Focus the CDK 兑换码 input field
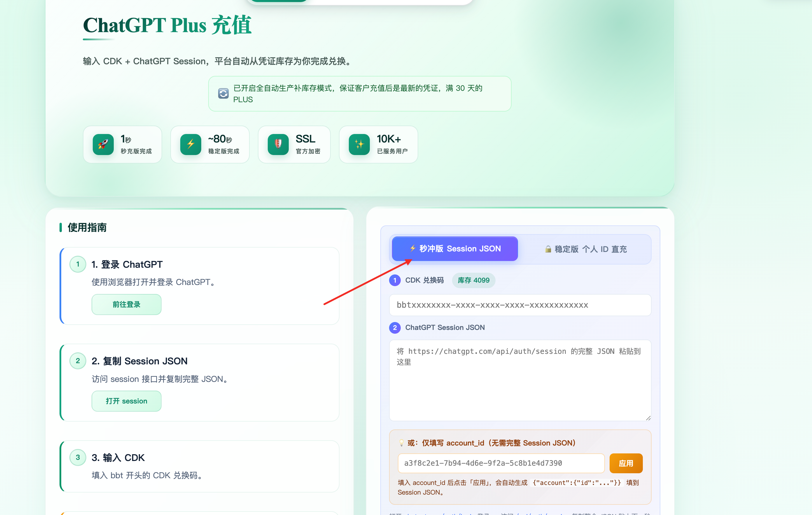This screenshot has width=812, height=515. pyautogui.click(x=520, y=305)
